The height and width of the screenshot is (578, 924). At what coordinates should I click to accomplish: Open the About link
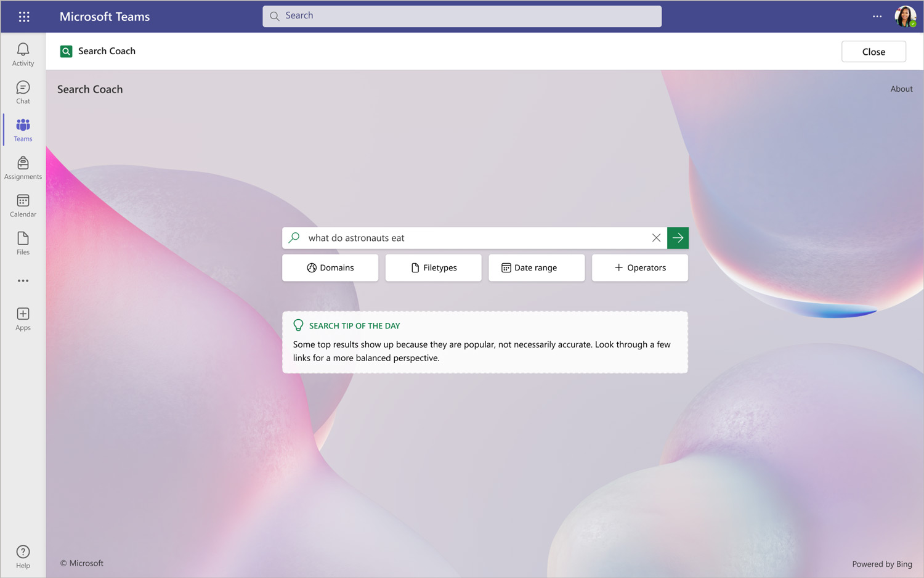[901, 89]
